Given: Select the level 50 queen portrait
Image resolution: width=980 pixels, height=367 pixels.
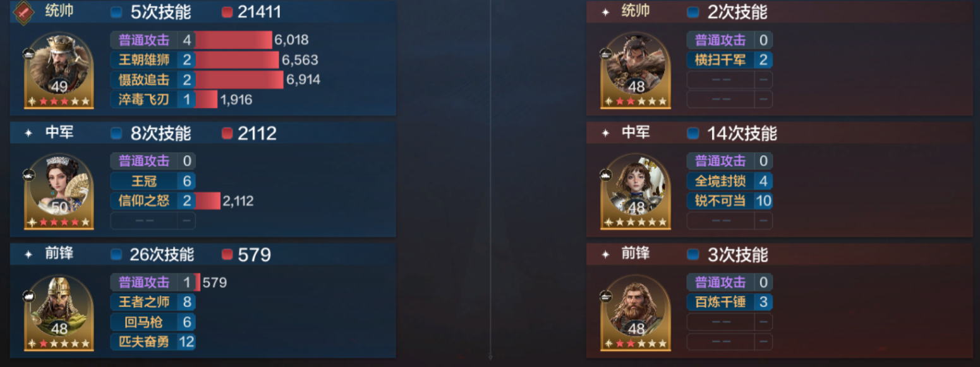Looking at the screenshot, I should point(59,191).
